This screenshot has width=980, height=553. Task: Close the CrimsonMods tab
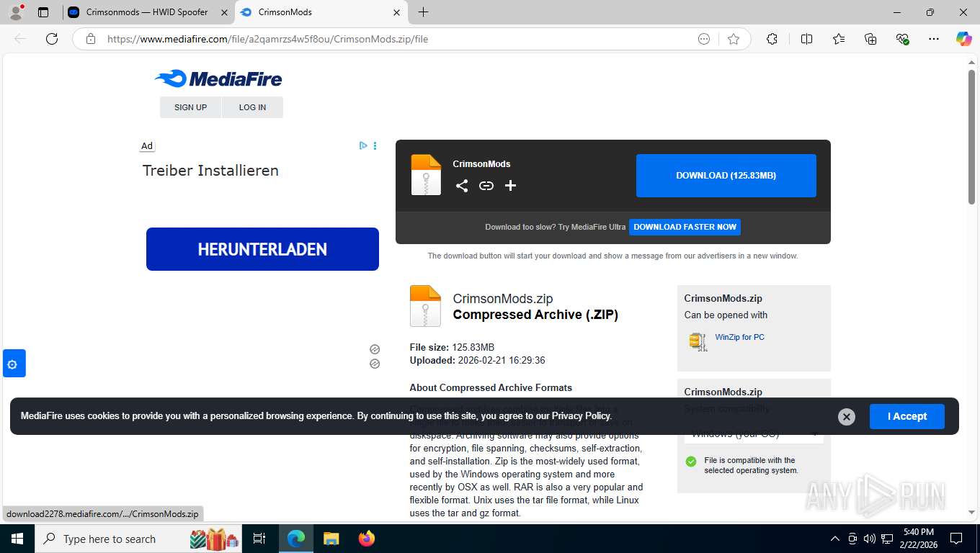point(397,12)
